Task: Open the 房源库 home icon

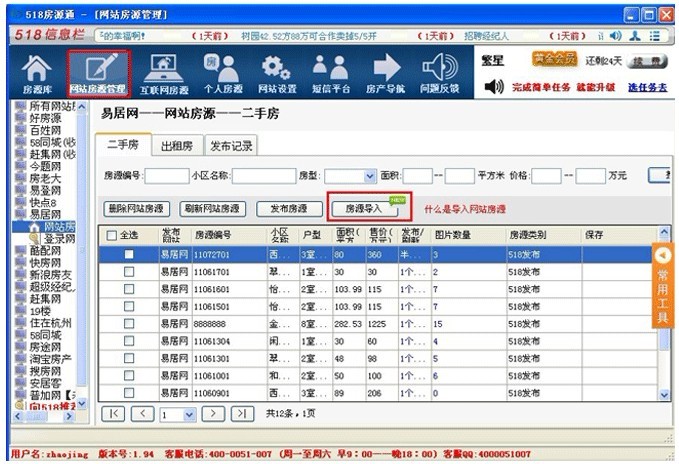Action: tap(37, 74)
